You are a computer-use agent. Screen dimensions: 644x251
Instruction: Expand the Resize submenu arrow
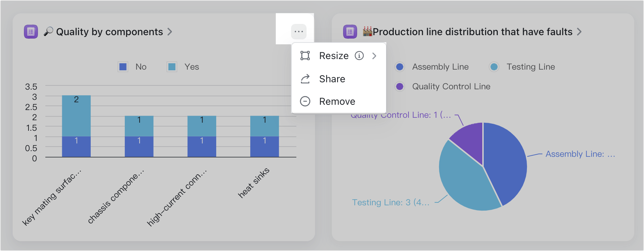(374, 56)
